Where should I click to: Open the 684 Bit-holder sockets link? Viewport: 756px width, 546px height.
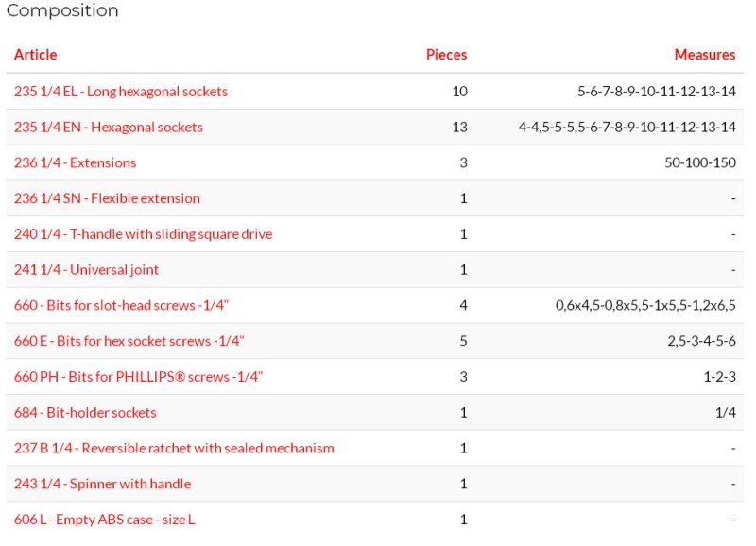coord(85,413)
